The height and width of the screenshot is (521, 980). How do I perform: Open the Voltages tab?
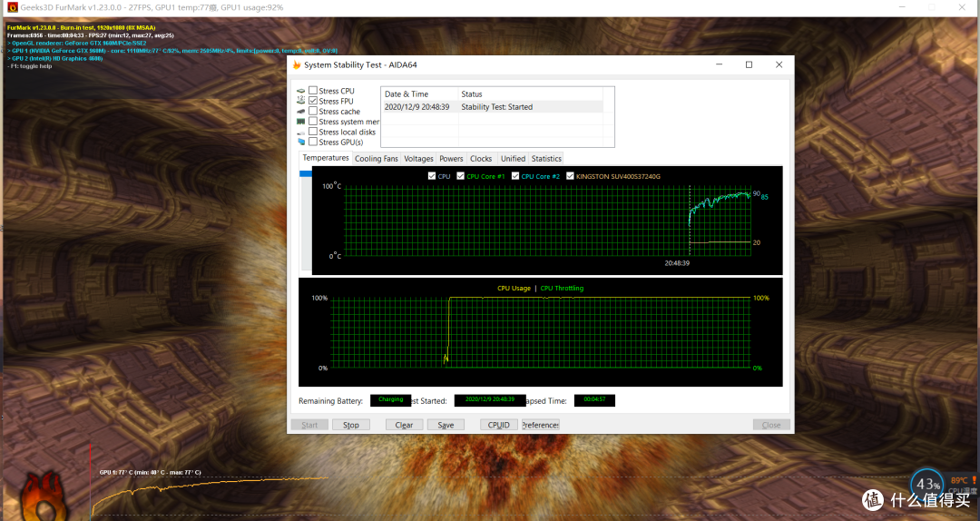point(418,158)
